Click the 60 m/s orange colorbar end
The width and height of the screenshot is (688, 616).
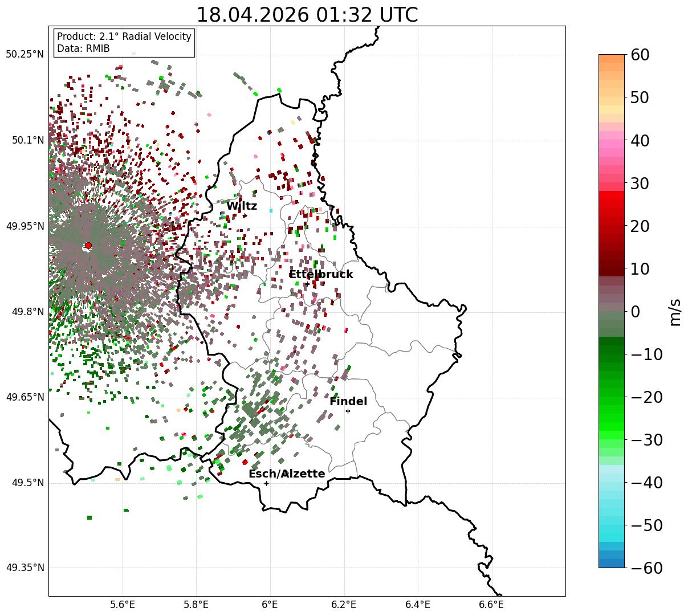pyautogui.click(x=612, y=58)
